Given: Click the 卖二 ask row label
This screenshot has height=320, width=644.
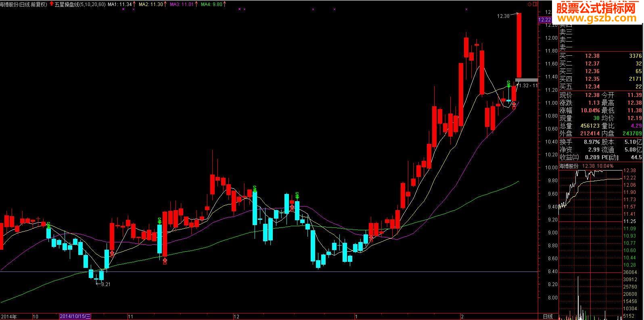Looking at the screenshot, I should (566, 40).
